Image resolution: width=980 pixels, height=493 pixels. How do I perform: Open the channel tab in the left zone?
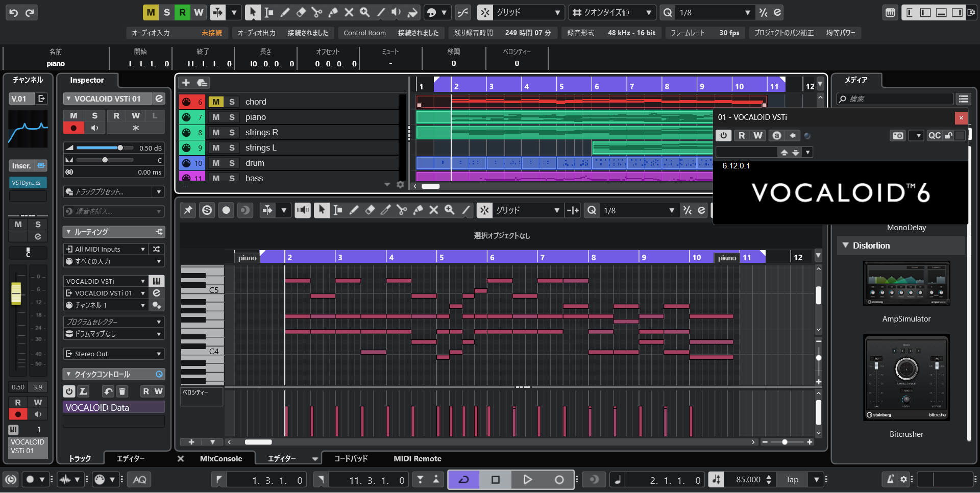click(x=28, y=80)
